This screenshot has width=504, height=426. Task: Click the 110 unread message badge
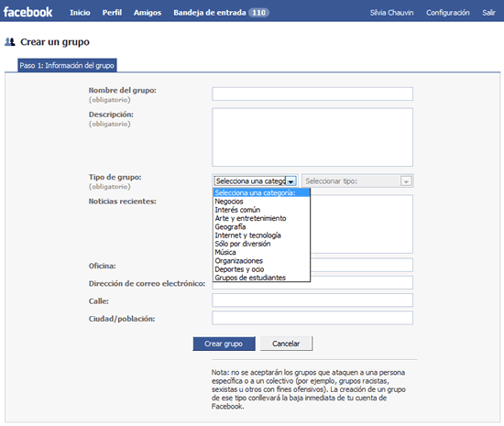[258, 13]
